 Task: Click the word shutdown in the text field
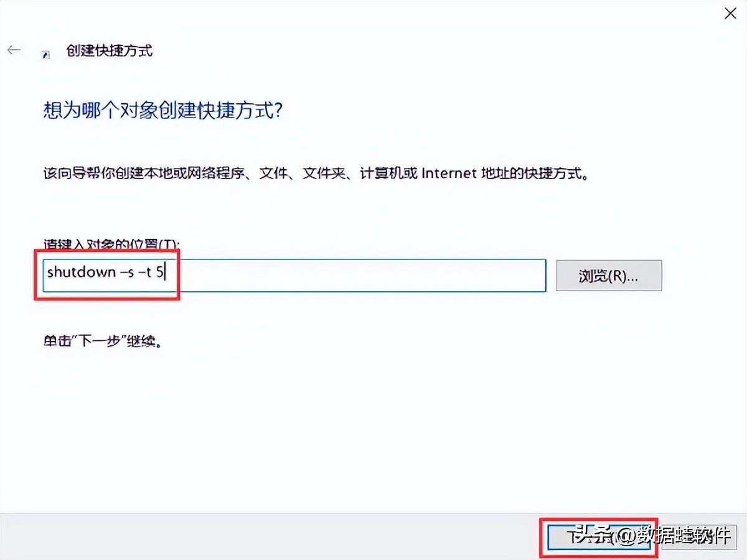(82, 273)
